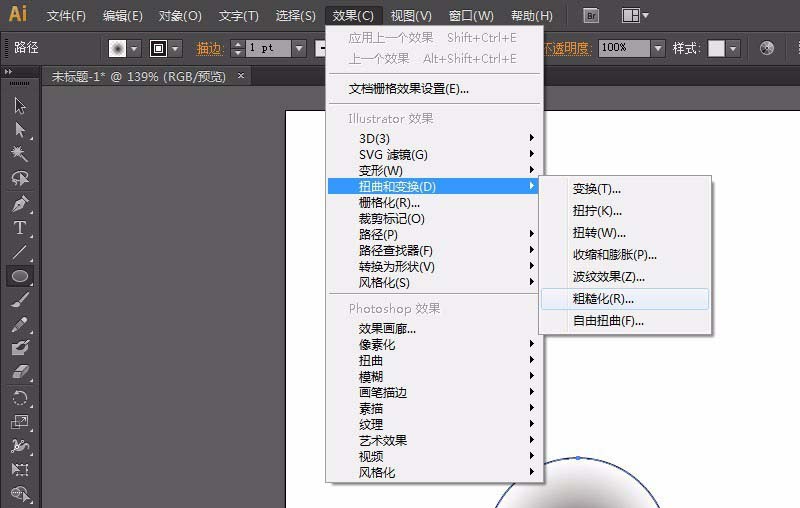800x508 pixels.
Task: Select the Pen tool
Action: point(20,204)
